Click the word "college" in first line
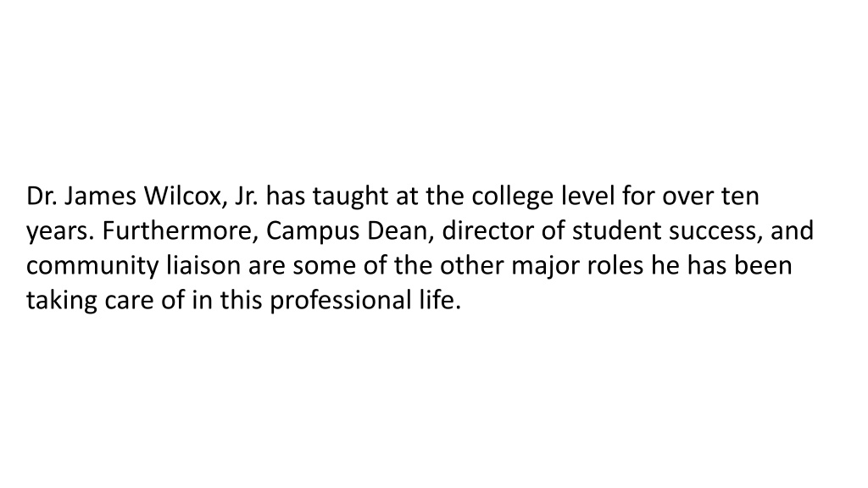868x488 pixels. pyautogui.click(x=512, y=197)
